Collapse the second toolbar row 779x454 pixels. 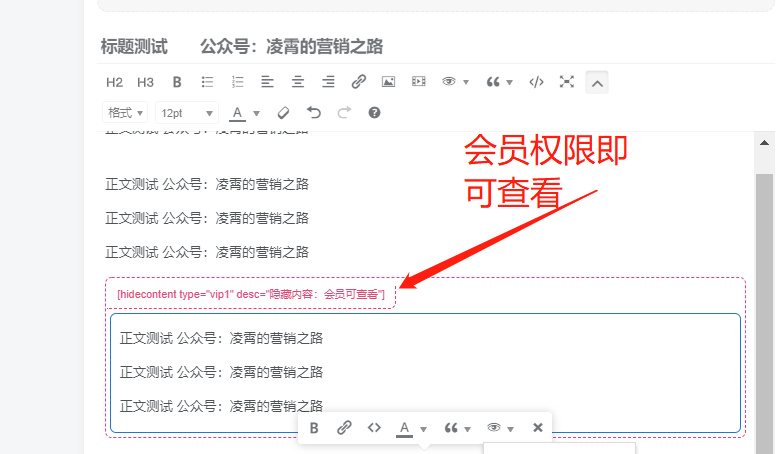[x=597, y=83]
